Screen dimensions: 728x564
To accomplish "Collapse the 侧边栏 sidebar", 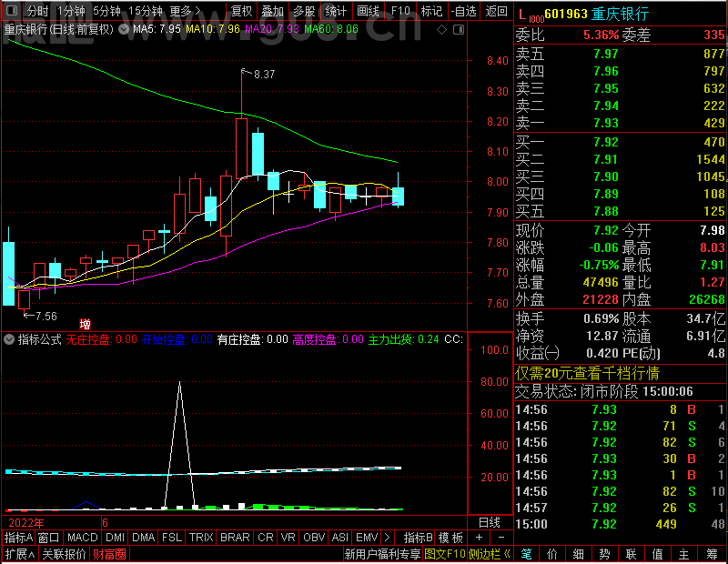I will (490, 554).
